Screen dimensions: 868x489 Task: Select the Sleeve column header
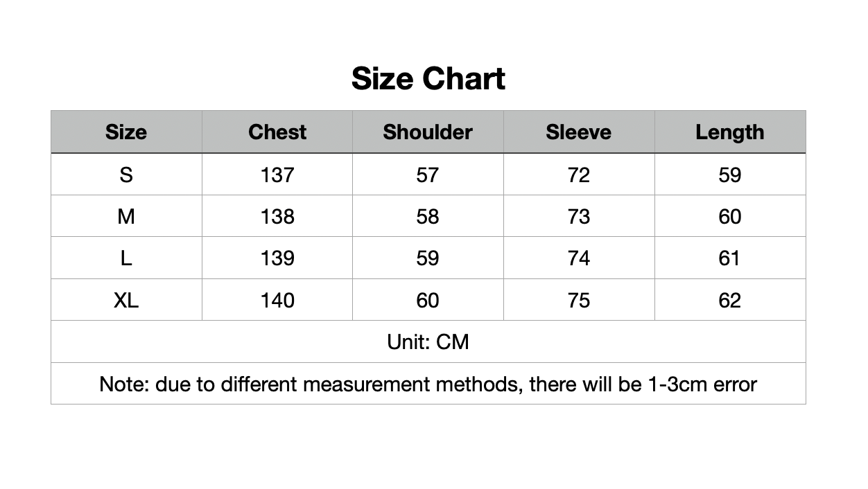[579, 132]
